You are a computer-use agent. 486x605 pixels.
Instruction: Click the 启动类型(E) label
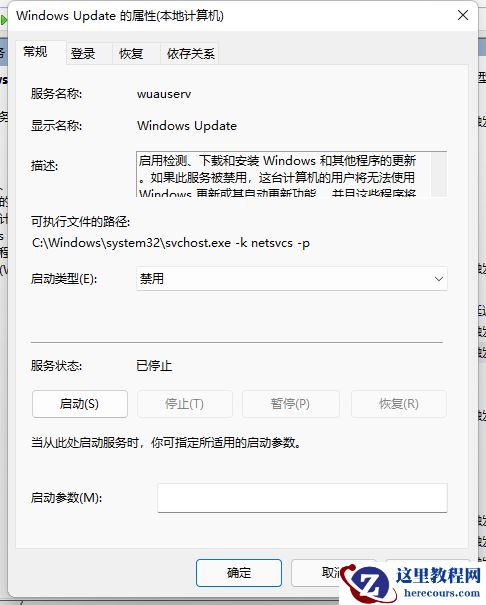click(64, 279)
